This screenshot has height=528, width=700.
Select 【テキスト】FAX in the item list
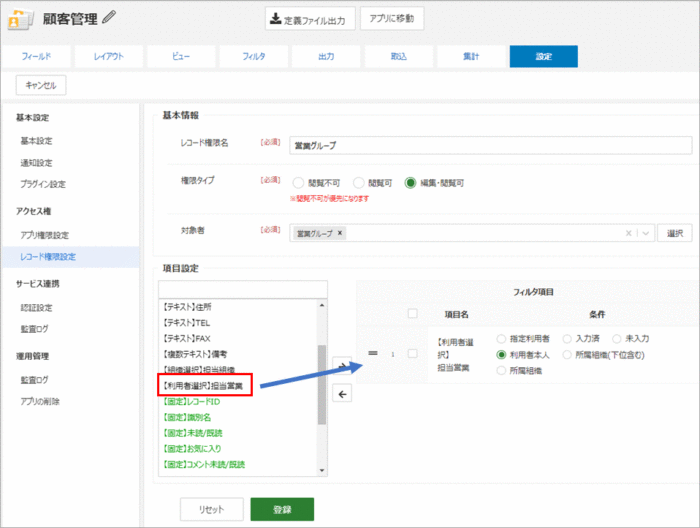tap(186, 338)
